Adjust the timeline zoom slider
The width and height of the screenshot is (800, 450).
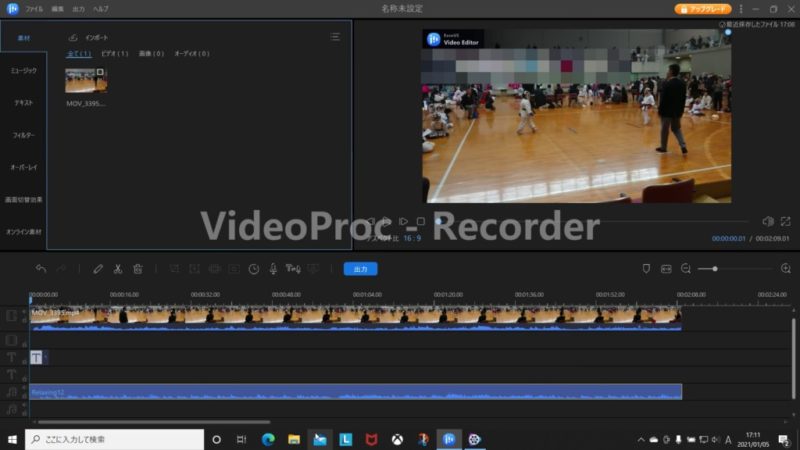pos(715,269)
